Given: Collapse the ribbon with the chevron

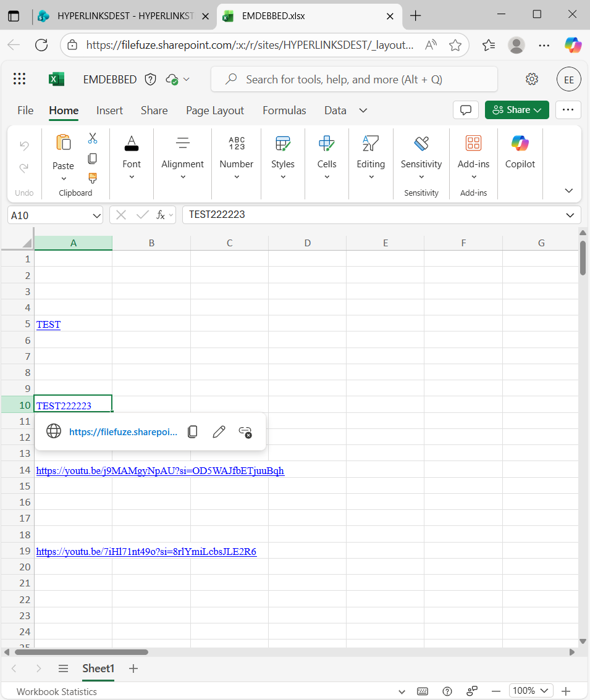Looking at the screenshot, I should (x=567, y=190).
